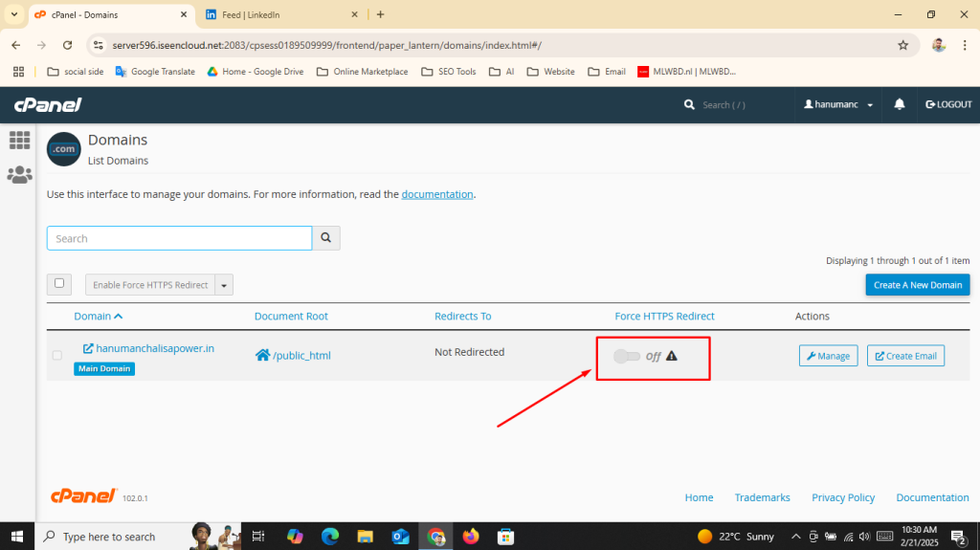This screenshot has width=980, height=550.
Task: Log out via LOGOUT link
Action: pyautogui.click(x=948, y=104)
